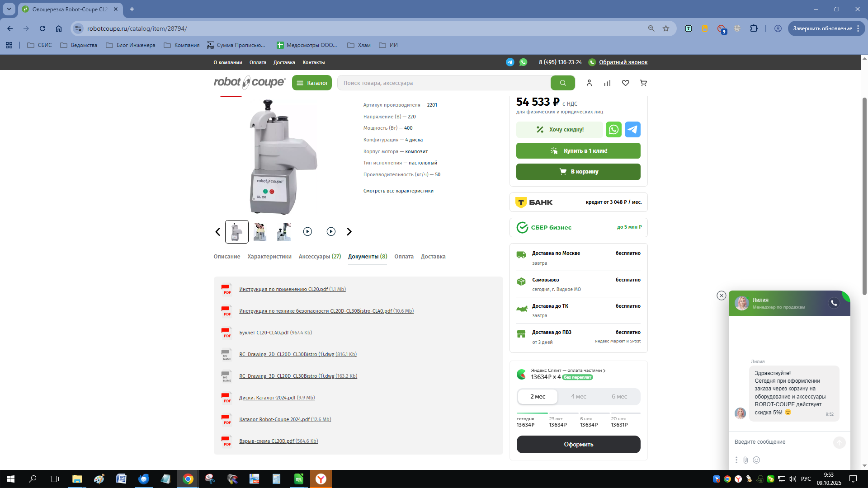The image size is (868, 488).
Task: Open favorites heart icon in header
Action: [x=625, y=83]
